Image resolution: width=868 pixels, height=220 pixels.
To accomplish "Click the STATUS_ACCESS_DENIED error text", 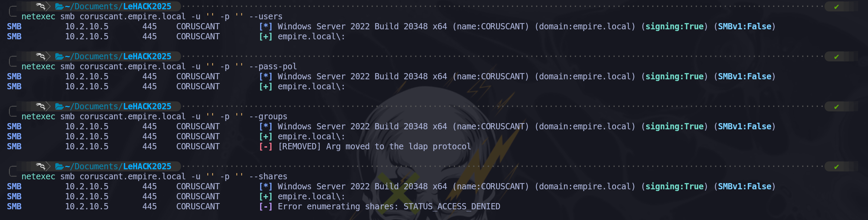I will click(x=452, y=207).
